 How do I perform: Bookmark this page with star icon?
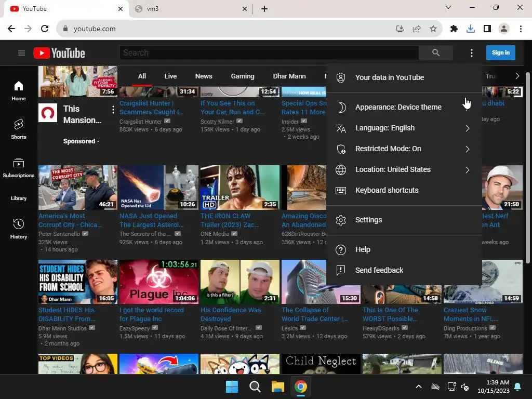(x=433, y=29)
